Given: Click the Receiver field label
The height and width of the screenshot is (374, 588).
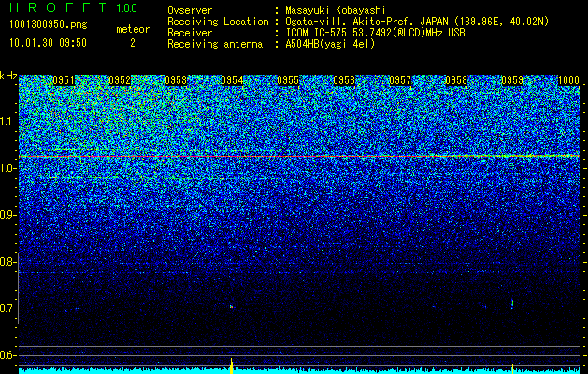Looking at the screenshot, I should coord(190,33).
